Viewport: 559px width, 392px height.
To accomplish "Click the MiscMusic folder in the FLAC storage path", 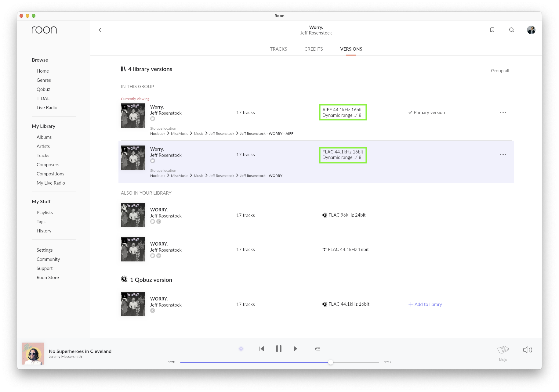I will [180, 175].
